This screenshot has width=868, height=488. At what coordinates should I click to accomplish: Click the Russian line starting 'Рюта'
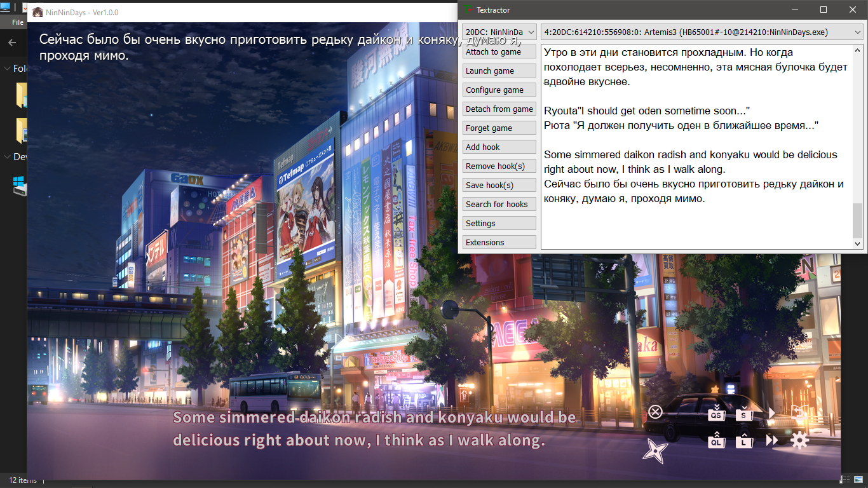coord(681,126)
